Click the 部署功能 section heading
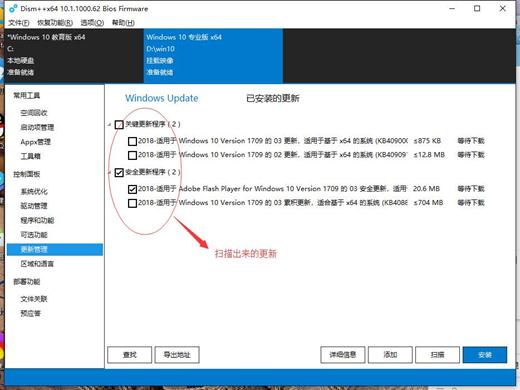Screen dimensions: 520x390 pos(27,282)
